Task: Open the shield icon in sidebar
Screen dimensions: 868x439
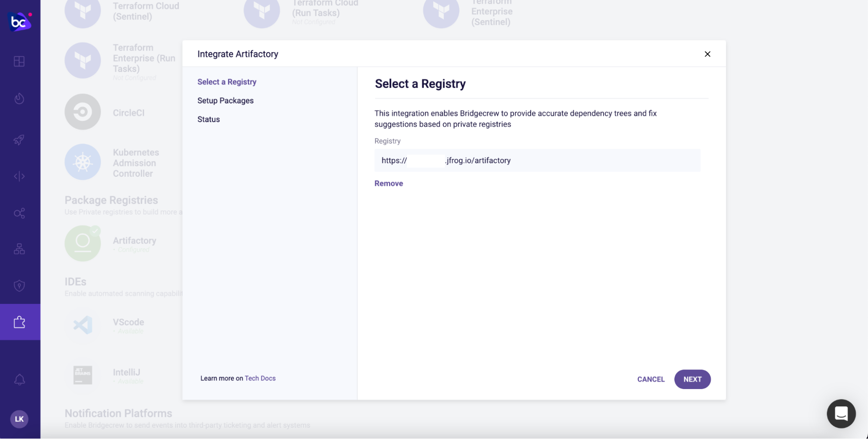Action: click(x=19, y=286)
